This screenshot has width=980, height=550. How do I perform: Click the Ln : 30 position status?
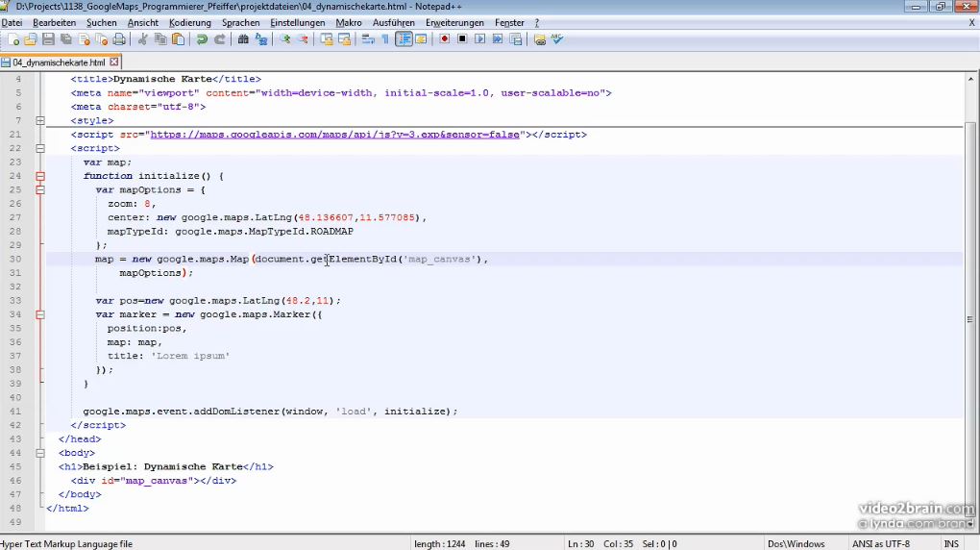click(x=580, y=543)
